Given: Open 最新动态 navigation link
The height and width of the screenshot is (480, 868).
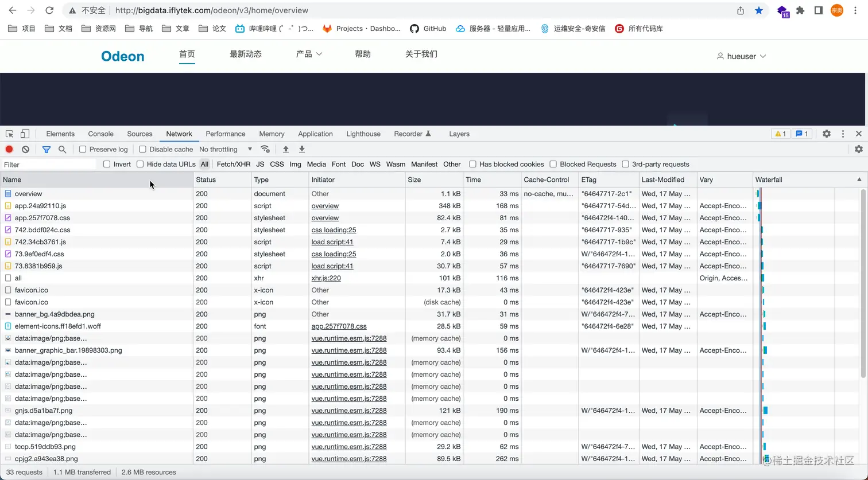Looking at the screenshot, I should click(x=246, y=54).
